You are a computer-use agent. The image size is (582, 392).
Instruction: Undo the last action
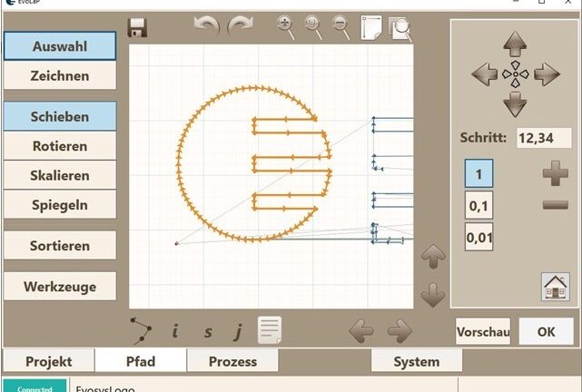[206, 26]
